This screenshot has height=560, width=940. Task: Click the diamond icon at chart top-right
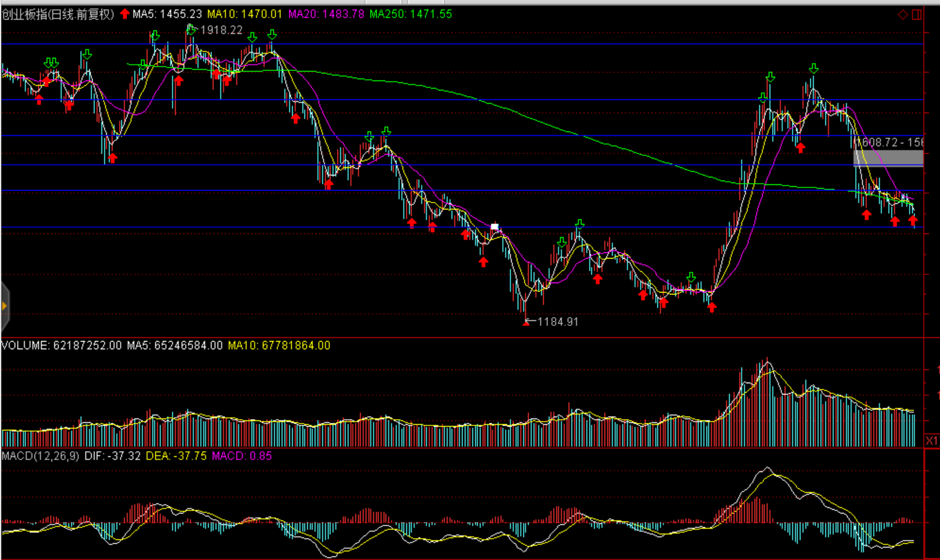[x=903, y=14]
